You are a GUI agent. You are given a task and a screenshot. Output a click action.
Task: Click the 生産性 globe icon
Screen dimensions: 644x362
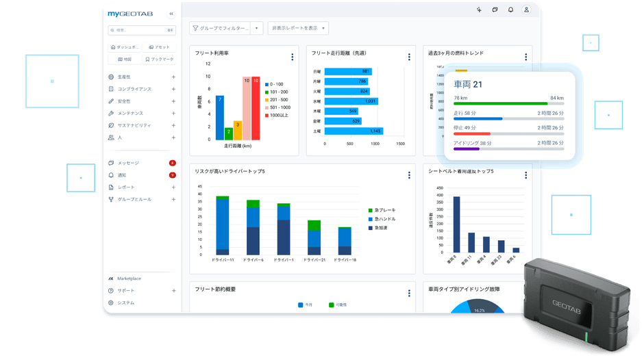coord(111,77)
